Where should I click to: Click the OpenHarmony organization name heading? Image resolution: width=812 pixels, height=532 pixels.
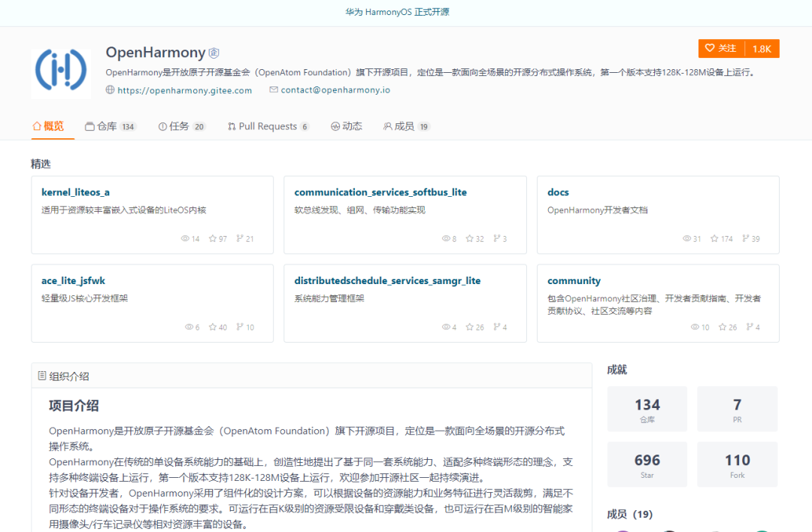point(156,53)
